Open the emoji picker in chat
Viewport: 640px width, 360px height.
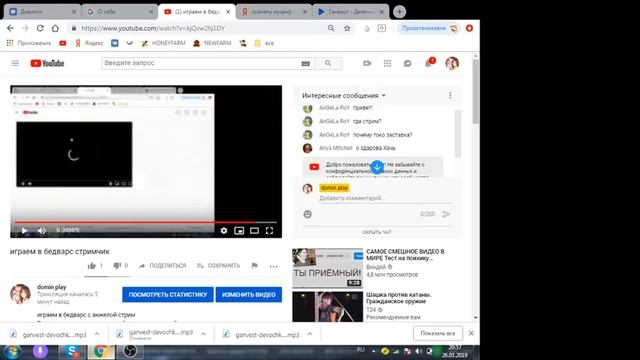click(x=307, y=214)
